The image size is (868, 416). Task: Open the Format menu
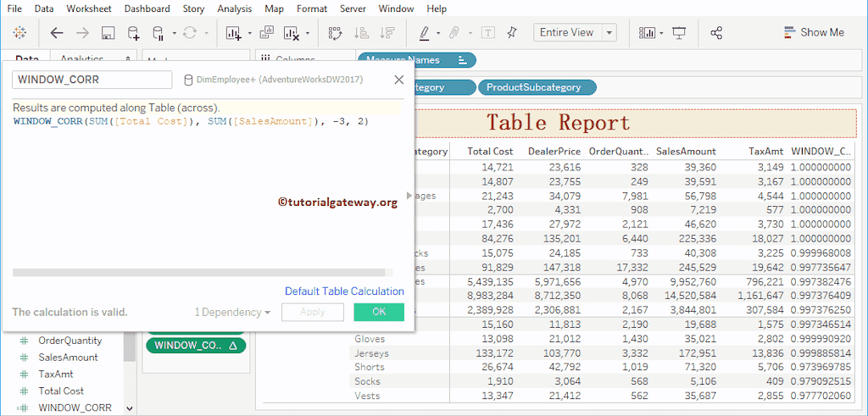312,8
